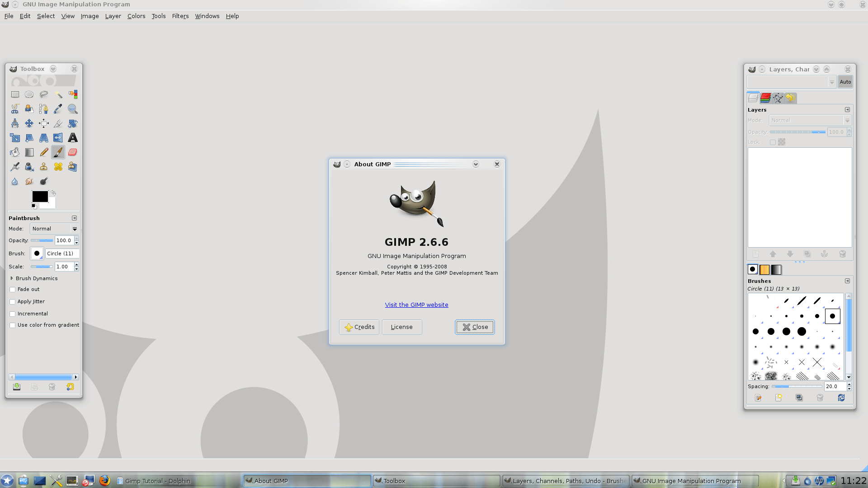
Task: Open the Credits dialog
Action: click(359, 327)
